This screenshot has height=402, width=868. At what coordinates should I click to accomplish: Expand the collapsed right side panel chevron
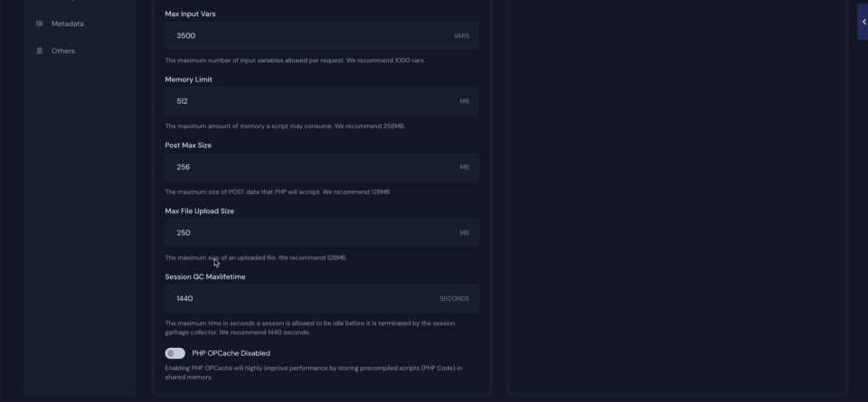pos(863,22)
